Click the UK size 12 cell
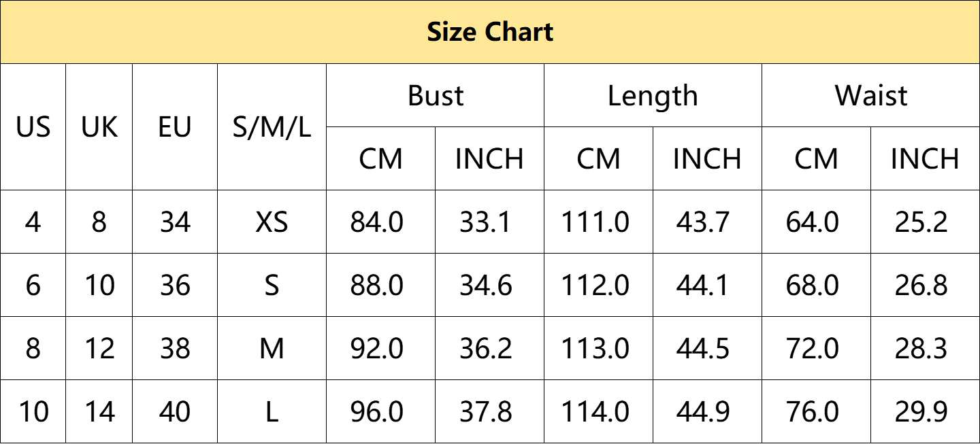 coord(99,349)
